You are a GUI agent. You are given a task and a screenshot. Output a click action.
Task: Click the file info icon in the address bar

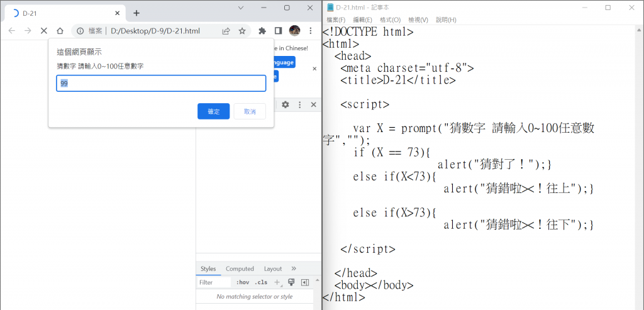(x=80, y=31)
